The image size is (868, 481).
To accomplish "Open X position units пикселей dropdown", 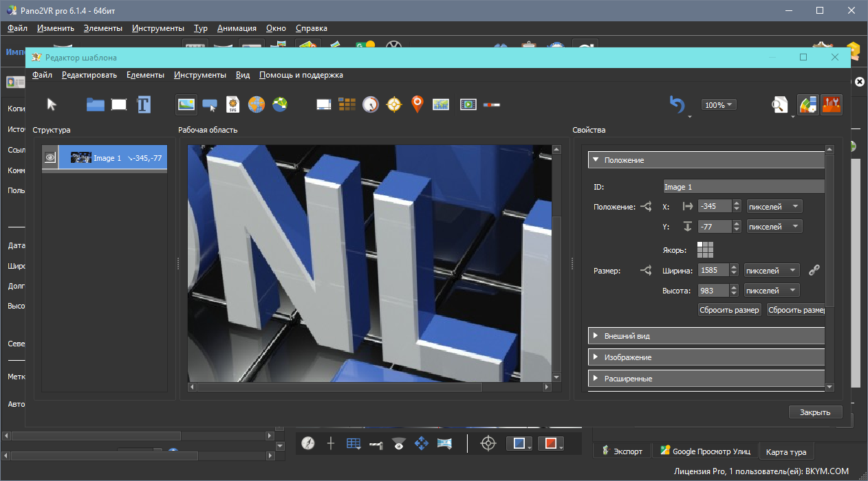I will (774, 206).
